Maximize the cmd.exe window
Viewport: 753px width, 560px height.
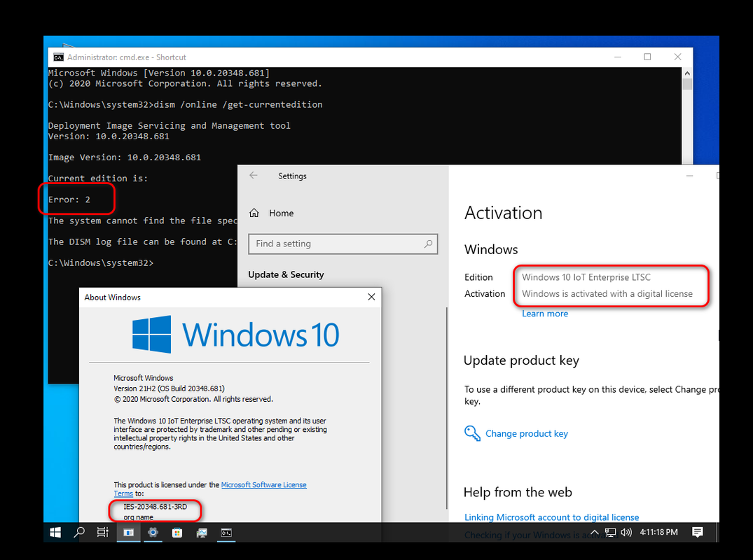pos(647,57)
